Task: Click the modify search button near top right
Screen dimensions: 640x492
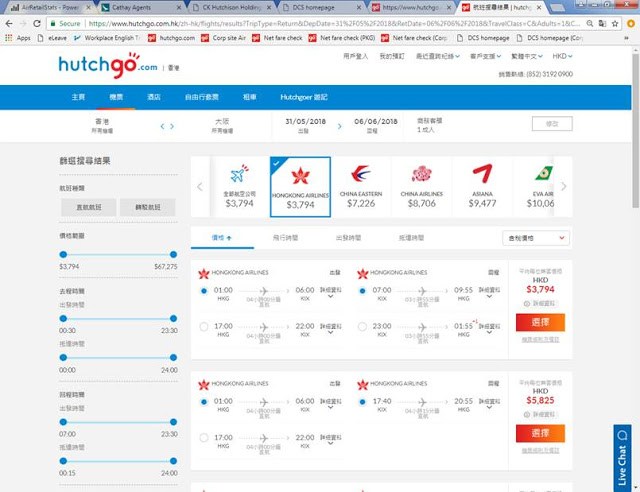Action: coord(552,124)
